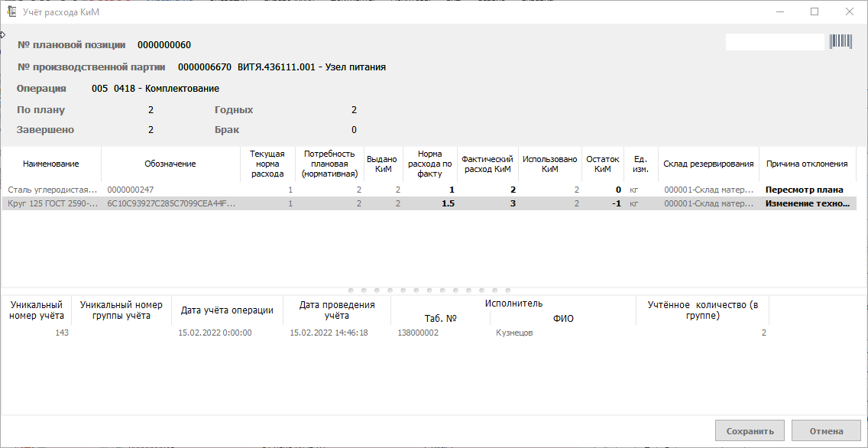Sort by Обозначение column header
Image resolution: width=868 pixels, height=448 pixels.
click(170, 164)
